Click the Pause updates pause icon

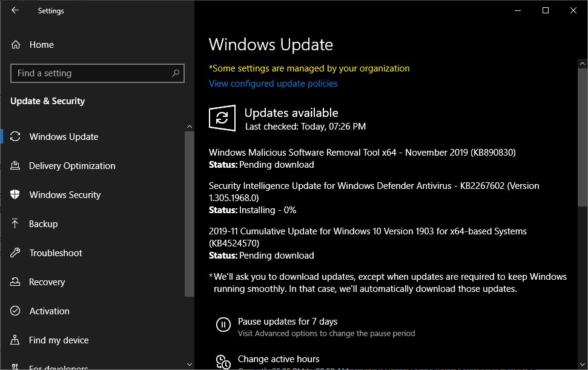(x=223, y=324)
